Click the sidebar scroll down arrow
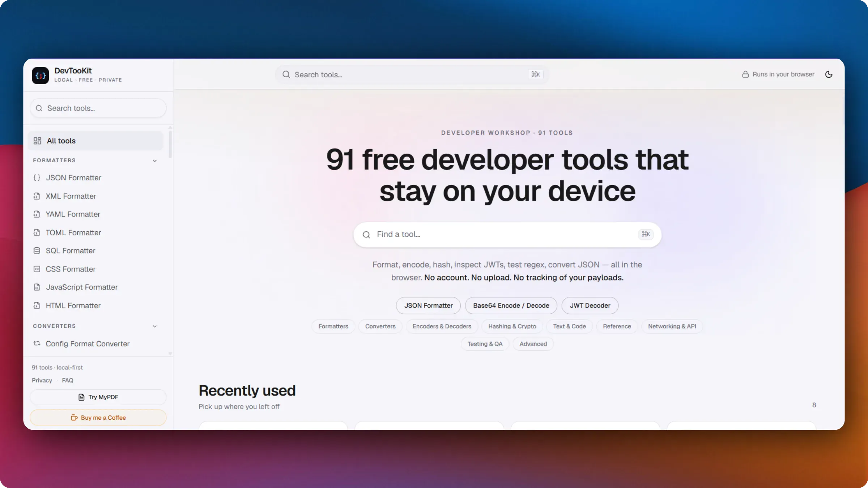Screen dimensions: 868x488 170,354
